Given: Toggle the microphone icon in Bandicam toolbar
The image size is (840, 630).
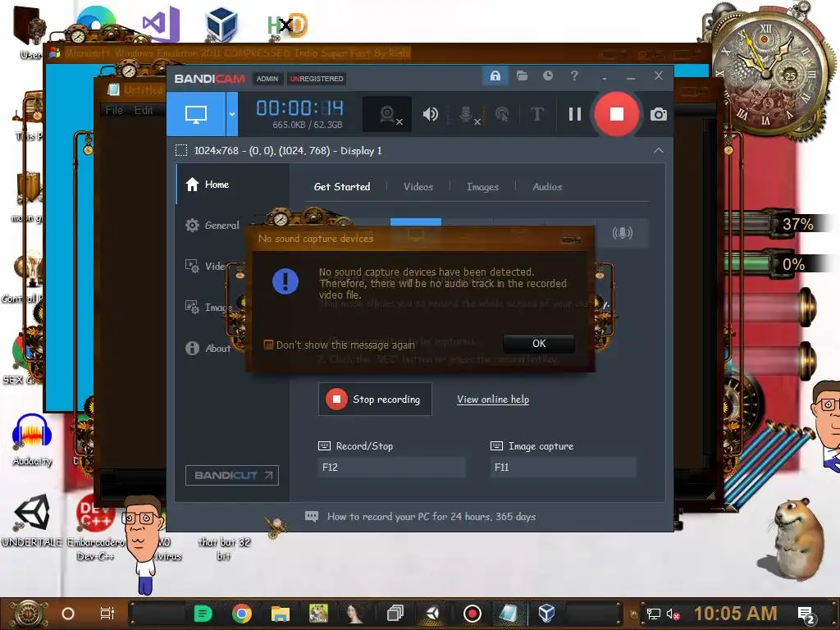Looking at the screenshot, I should 467,114.
